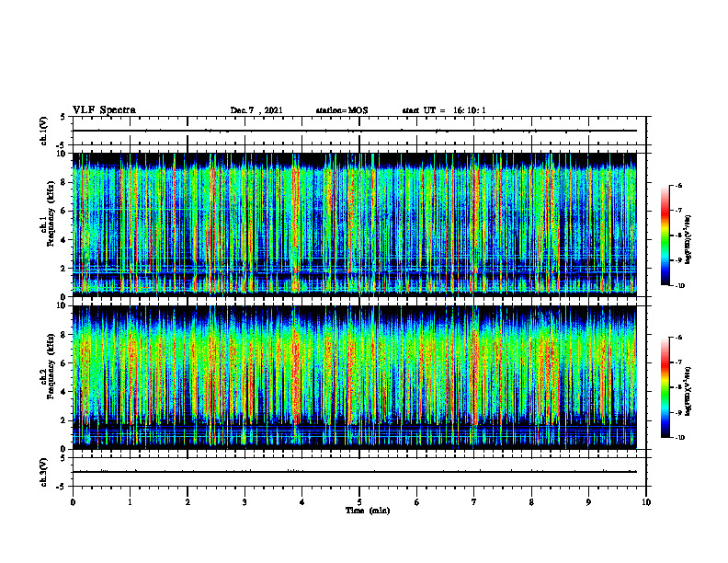
Task: Click the "ch.3(V)" waveform axis label
Action: pyautogui.click(x=43, y=472)
